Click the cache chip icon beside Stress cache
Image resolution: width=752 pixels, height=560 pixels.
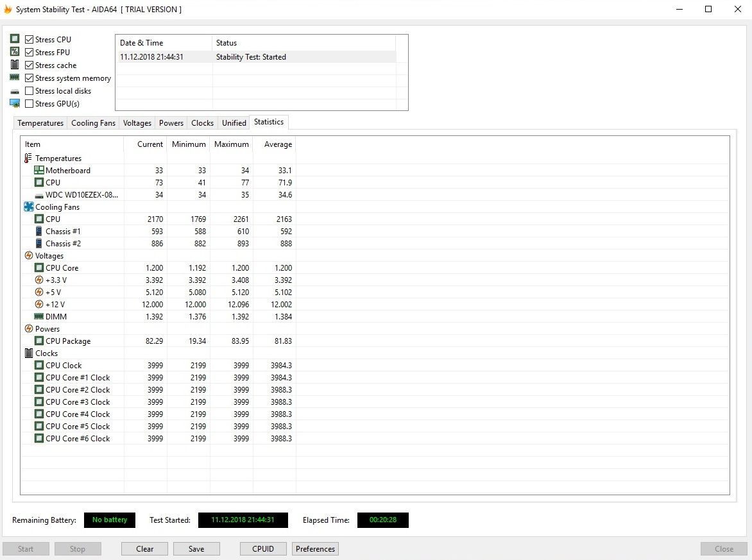[x=15, y=65]
